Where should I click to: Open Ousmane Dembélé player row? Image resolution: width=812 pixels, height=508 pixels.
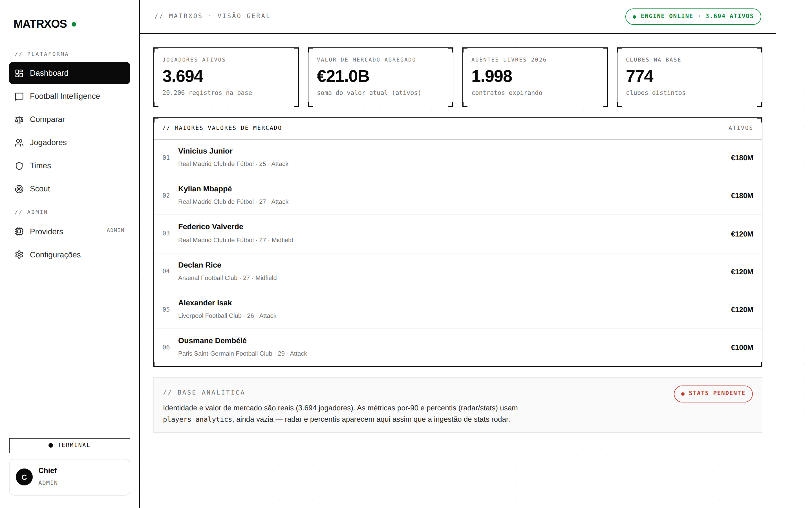pyautogui.click(x=458, y=347)
